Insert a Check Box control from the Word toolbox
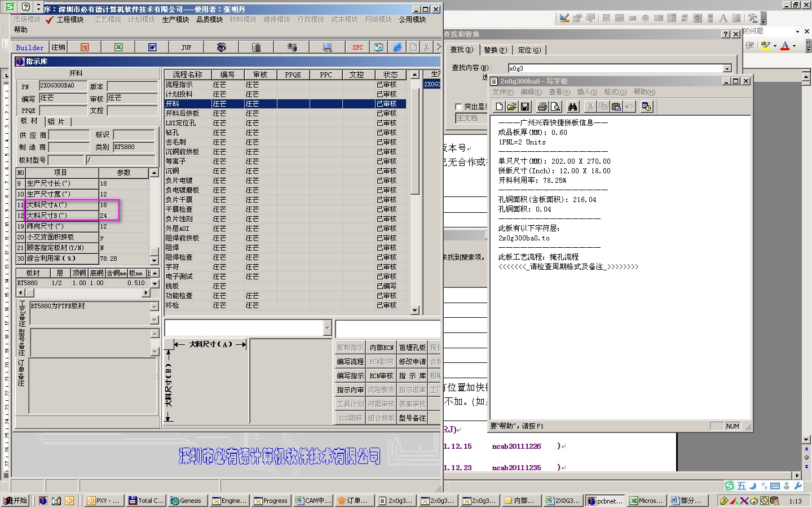The height and width of the screenshot is (508, 812). click(606, 19)
